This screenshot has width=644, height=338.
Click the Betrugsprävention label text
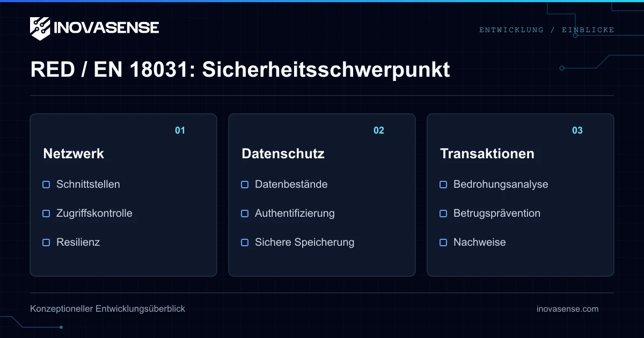[497, 213]
